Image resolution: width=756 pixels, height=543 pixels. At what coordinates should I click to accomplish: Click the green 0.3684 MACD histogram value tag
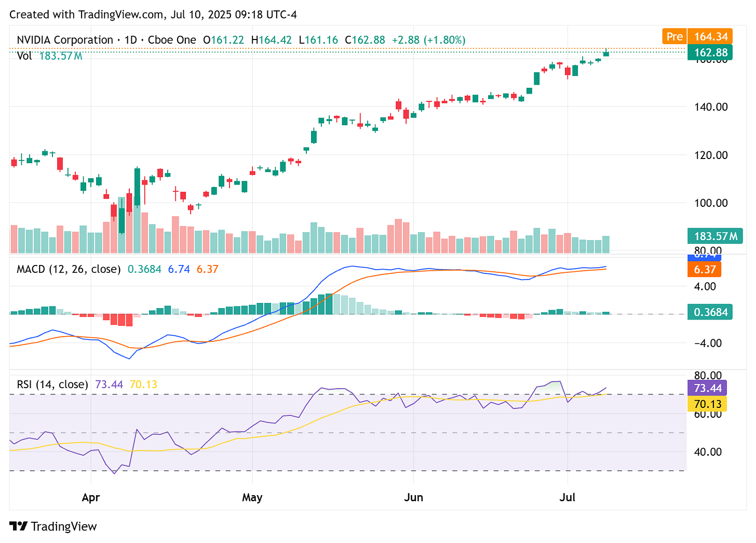click(x=709, y=312)
